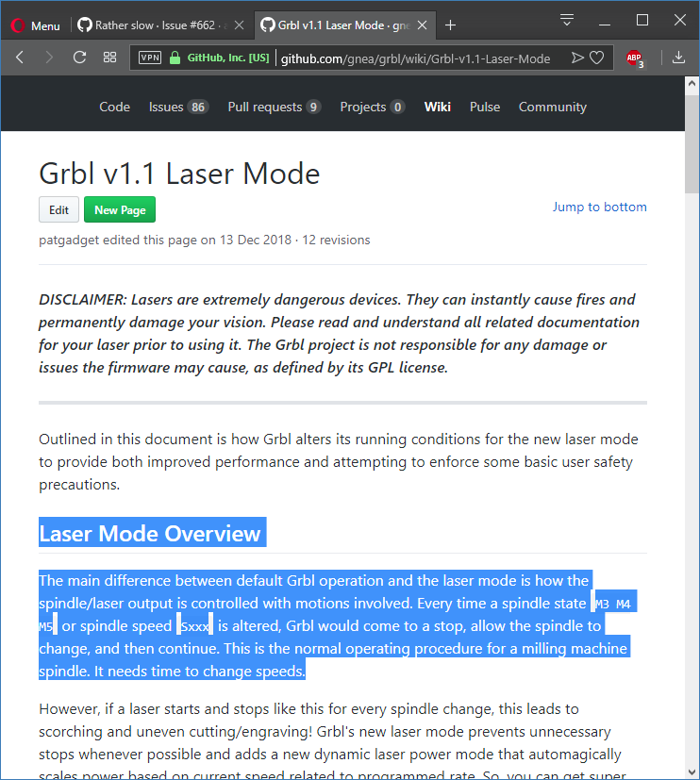Follow the 'Jump to bottom' link

(x=599, y=207)
